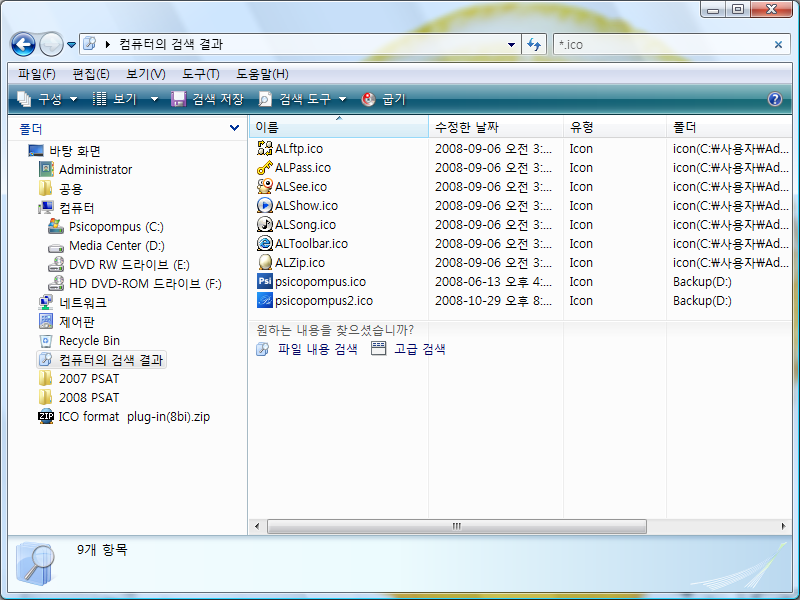Click the 제어판 control panel icon
Screen dimensions: 800x600
[46, 321]
